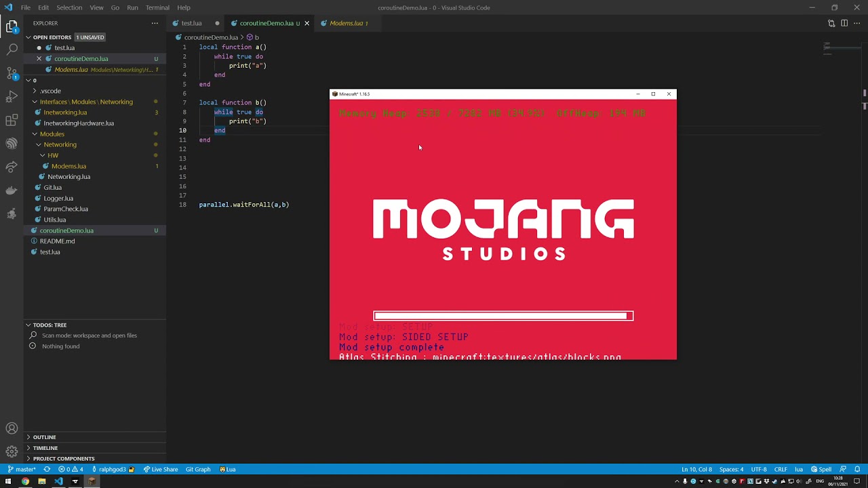Open the Extensions view
The width and height of the screenshot is (868, 488).
(x=12, y=120)
